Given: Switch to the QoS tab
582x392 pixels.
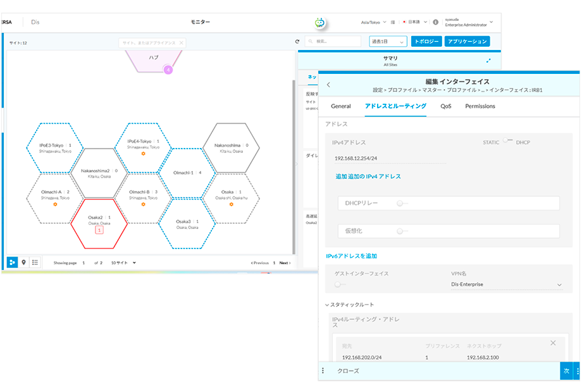Looking at the screenshot, I should [446, 106].
